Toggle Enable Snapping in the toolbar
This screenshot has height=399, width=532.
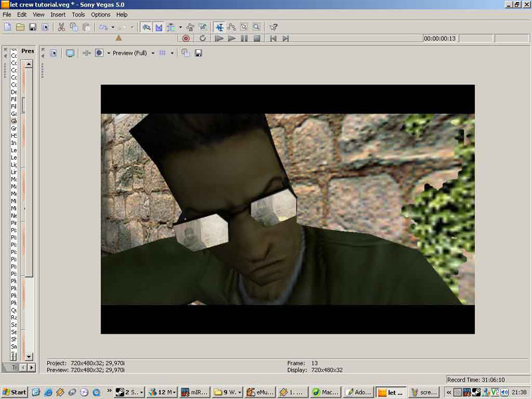146,27
